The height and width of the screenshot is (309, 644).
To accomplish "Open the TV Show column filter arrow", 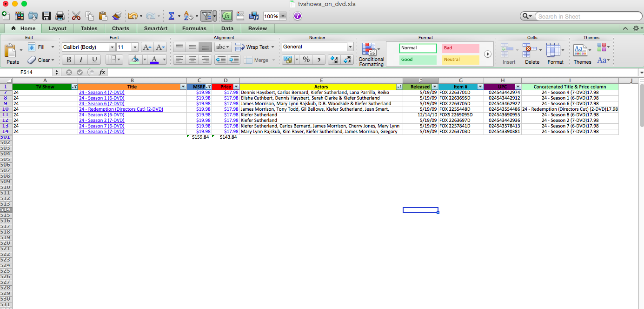I will 74,87.
